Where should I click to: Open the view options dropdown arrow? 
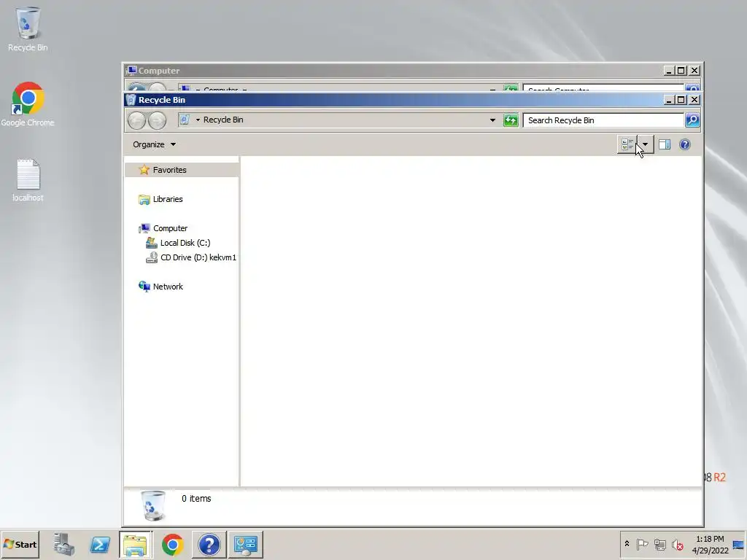pyautogui.click(x=645, y=144)
